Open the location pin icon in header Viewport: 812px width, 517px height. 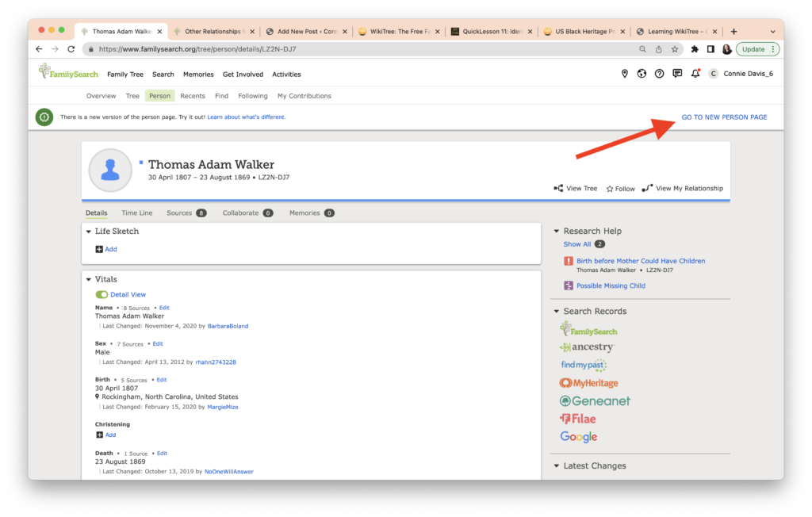(x=625, y=74)
